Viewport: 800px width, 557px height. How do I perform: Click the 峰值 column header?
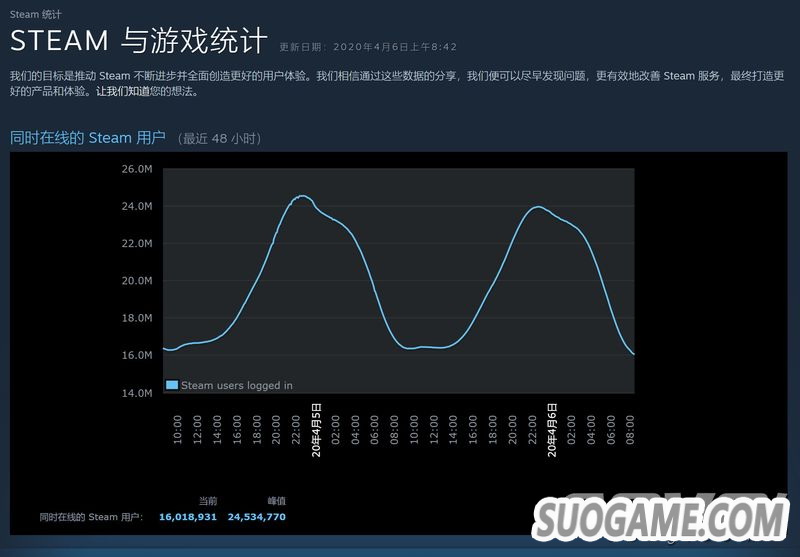tap(276, 500)
